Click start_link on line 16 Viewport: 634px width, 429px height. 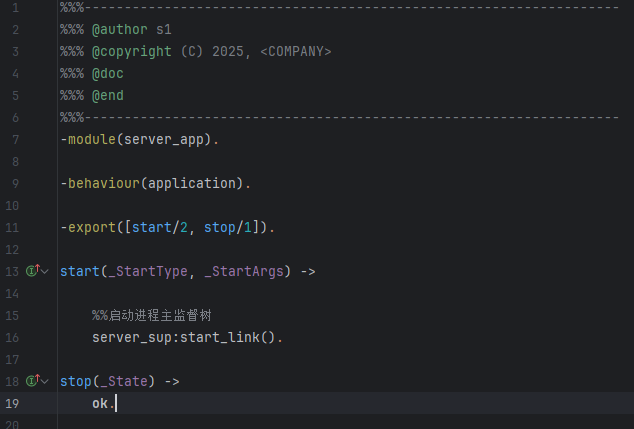pyautogui.click(x=220, y=338)
